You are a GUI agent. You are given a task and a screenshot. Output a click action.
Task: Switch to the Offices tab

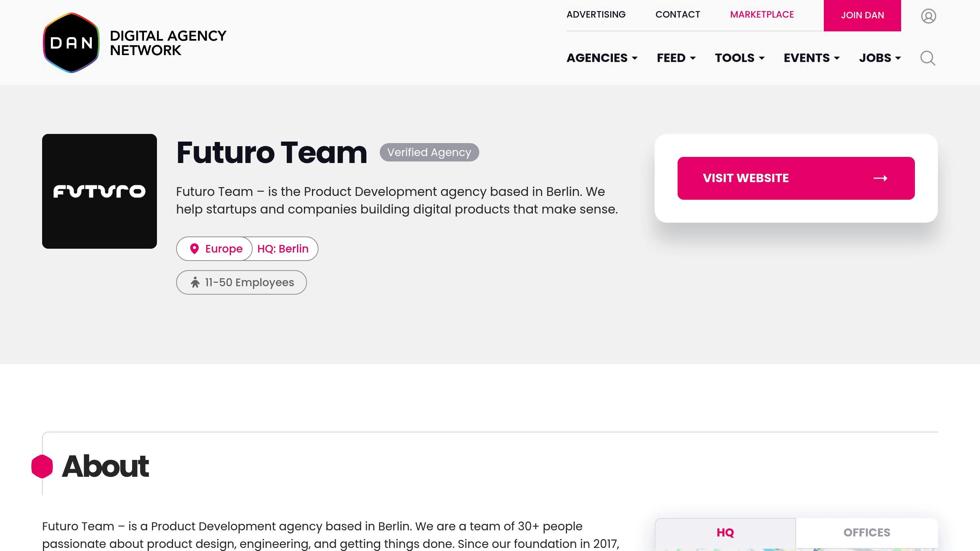point(867,533)
